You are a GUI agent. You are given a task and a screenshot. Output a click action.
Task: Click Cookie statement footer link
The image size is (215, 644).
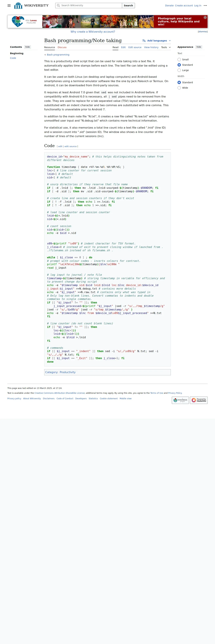click(x=109, y=399)
